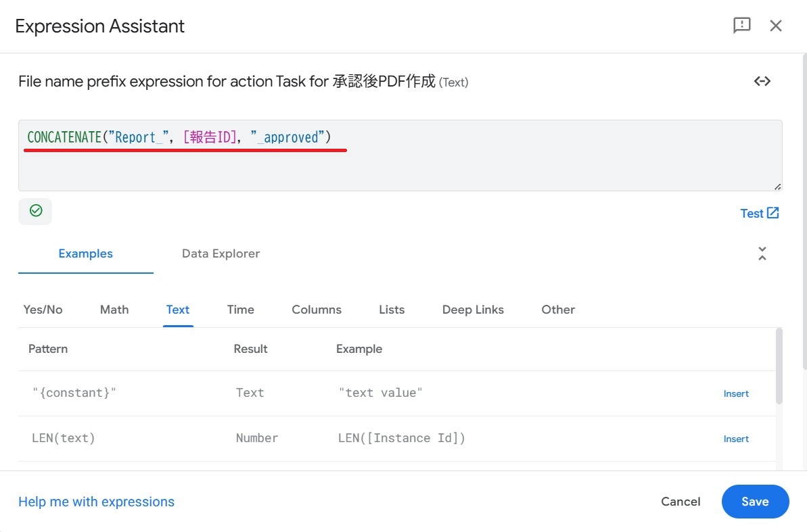
Task: Select the Math category tab
Action: tap(114, 310)
